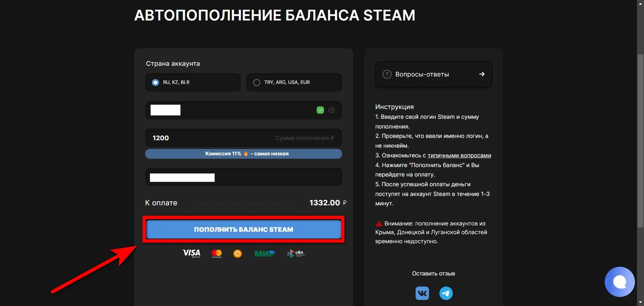
Task: Click the Mastercard payment logo
Action: click(x=217, y=254)
